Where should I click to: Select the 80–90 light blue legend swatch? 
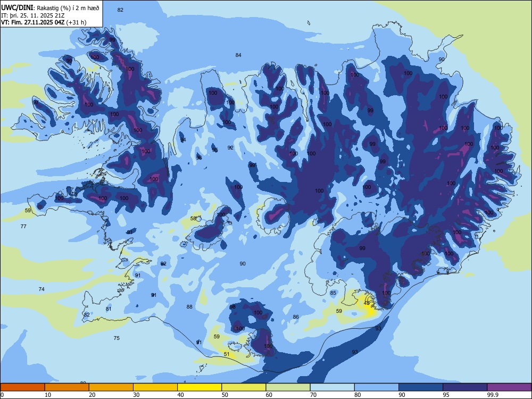point(377,387)
